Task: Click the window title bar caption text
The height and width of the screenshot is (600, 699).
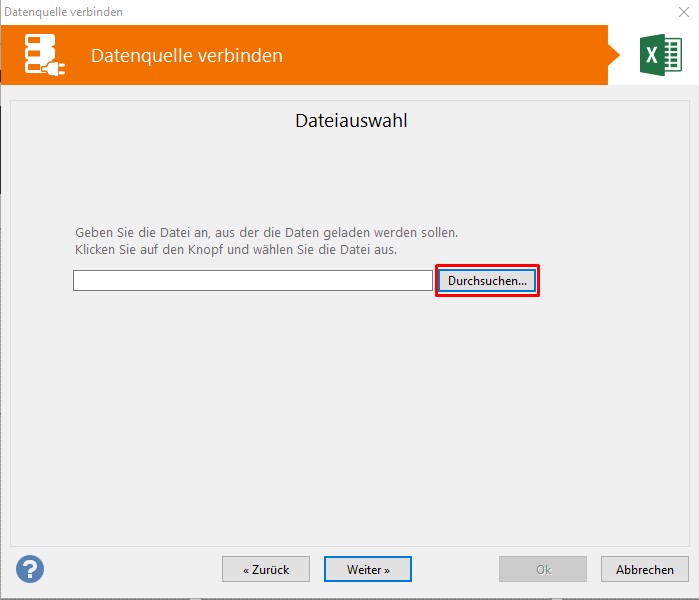Action: point(64,12)
